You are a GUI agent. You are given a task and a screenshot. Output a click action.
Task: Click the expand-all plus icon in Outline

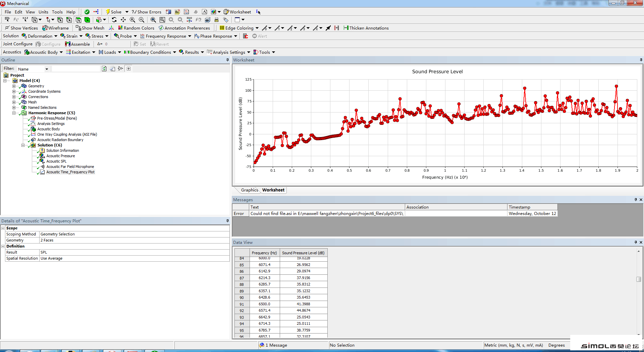(128, 69)
